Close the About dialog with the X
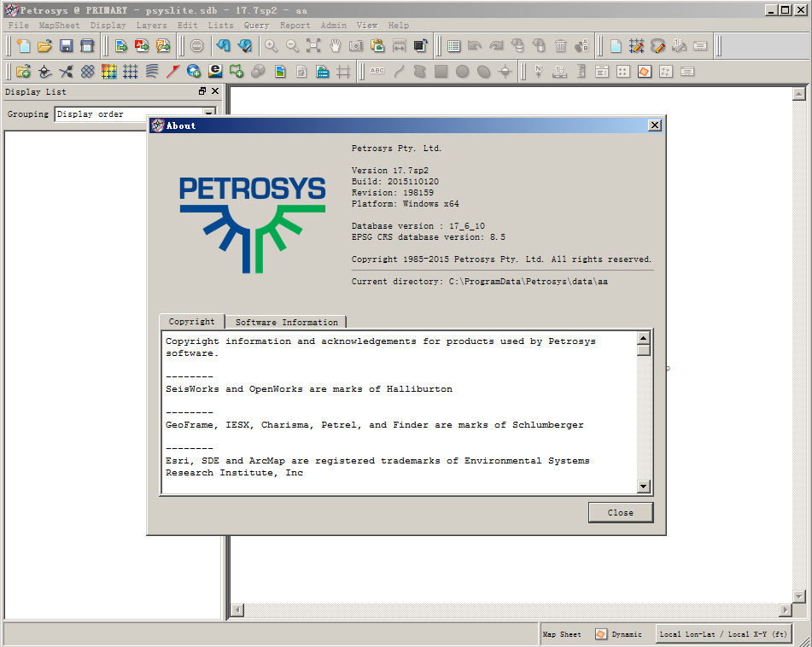The height and width of the screenshot is (647, 812). click(x=655, y=125)
